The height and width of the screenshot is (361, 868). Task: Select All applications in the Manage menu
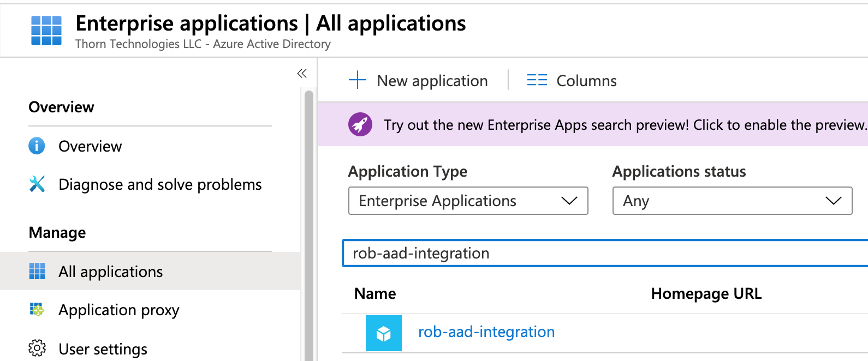pos(150,271)
